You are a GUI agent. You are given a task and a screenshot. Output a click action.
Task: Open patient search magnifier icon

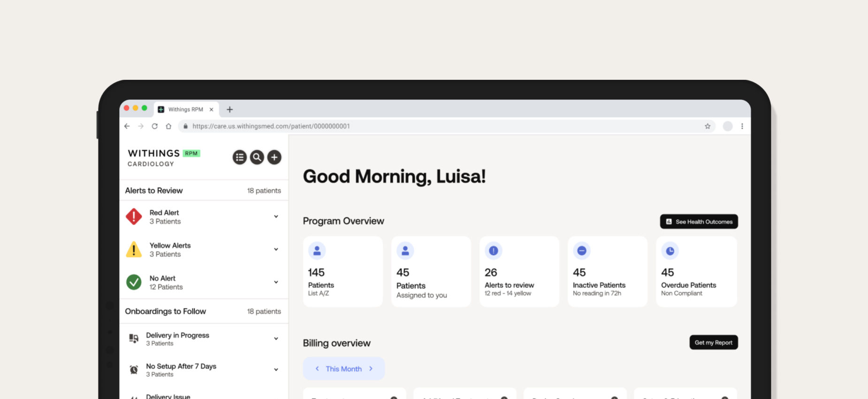pos(257,157)
